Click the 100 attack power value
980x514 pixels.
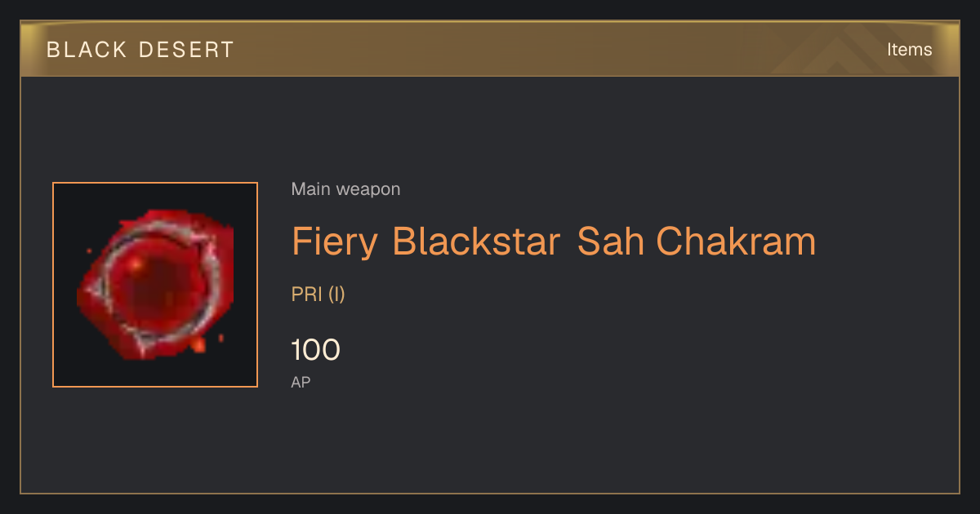point(316,350)
